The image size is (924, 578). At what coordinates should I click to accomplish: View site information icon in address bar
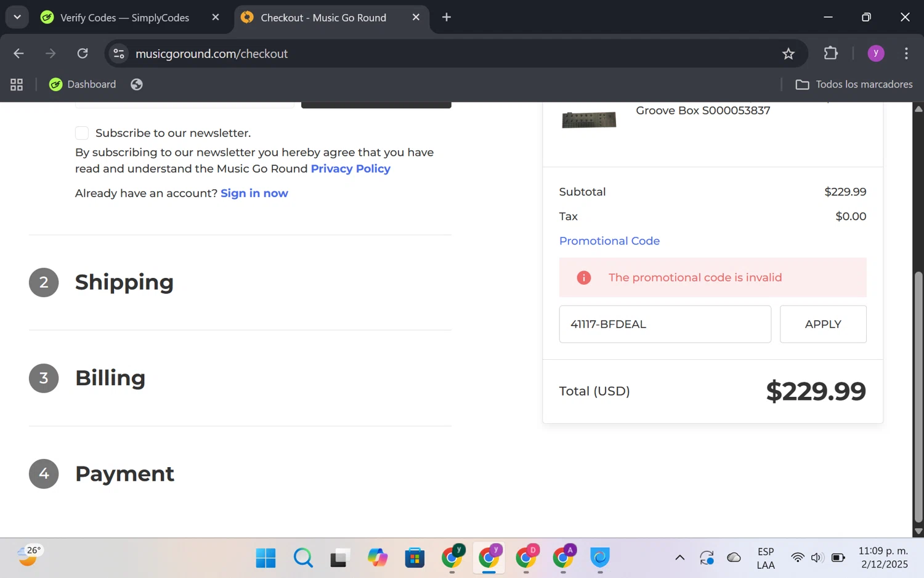[x=119, y=54]
